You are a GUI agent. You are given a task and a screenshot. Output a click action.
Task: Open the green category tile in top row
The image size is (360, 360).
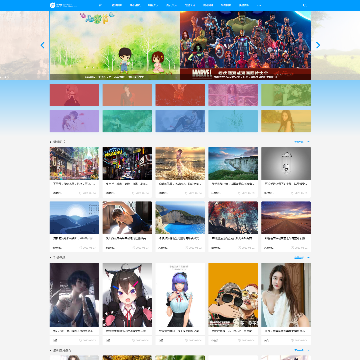point(286,95)
